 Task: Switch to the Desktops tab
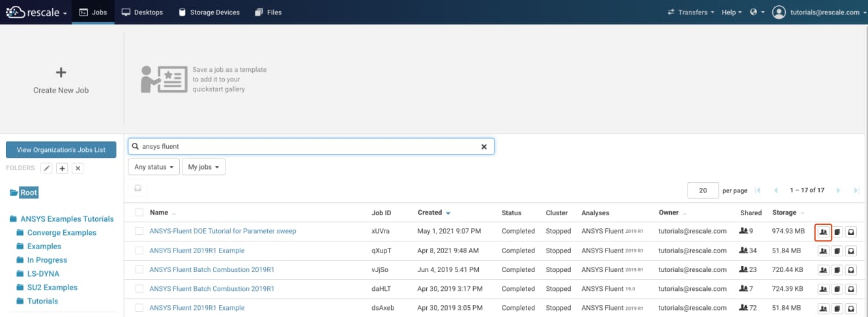[x=142, y=12]
